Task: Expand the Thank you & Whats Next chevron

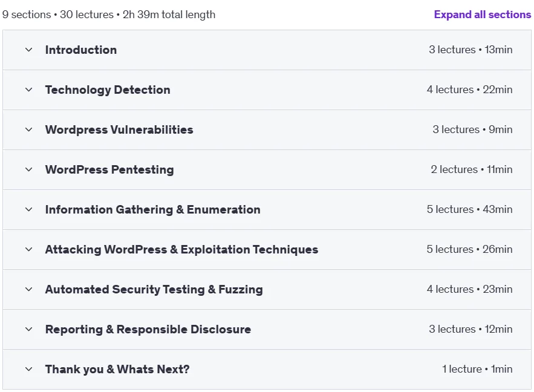Action: 29,369
